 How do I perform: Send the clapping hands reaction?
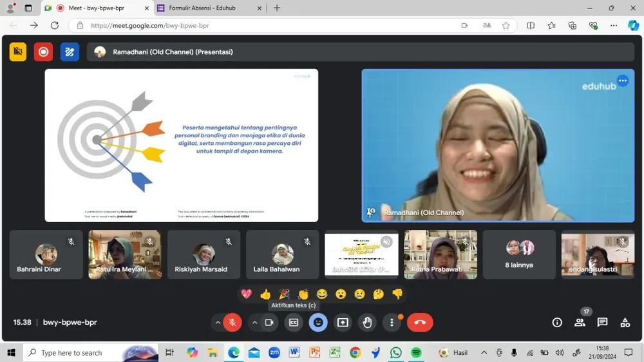point(303,294)
